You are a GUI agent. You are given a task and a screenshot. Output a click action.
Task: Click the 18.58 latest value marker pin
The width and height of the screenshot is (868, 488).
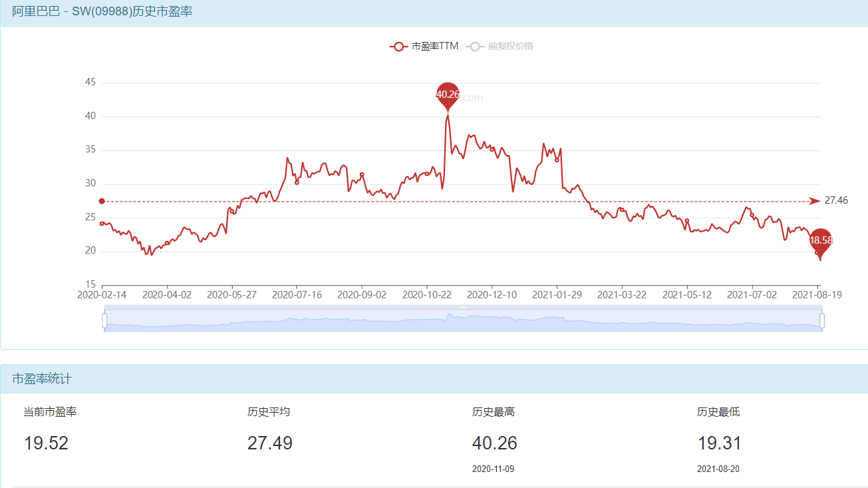(x=821, y=242)
